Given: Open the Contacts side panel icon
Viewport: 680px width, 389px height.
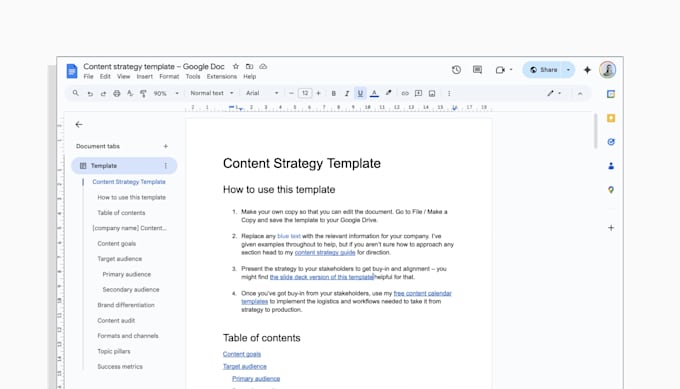Looking at the screenshot, I should tap(611, 166).
